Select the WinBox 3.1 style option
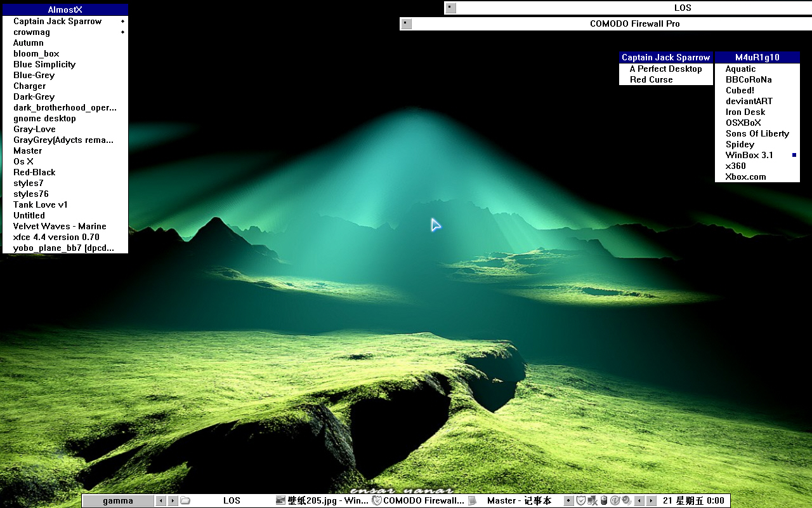Viewport: 812px width, 508px height. [749, 155]
